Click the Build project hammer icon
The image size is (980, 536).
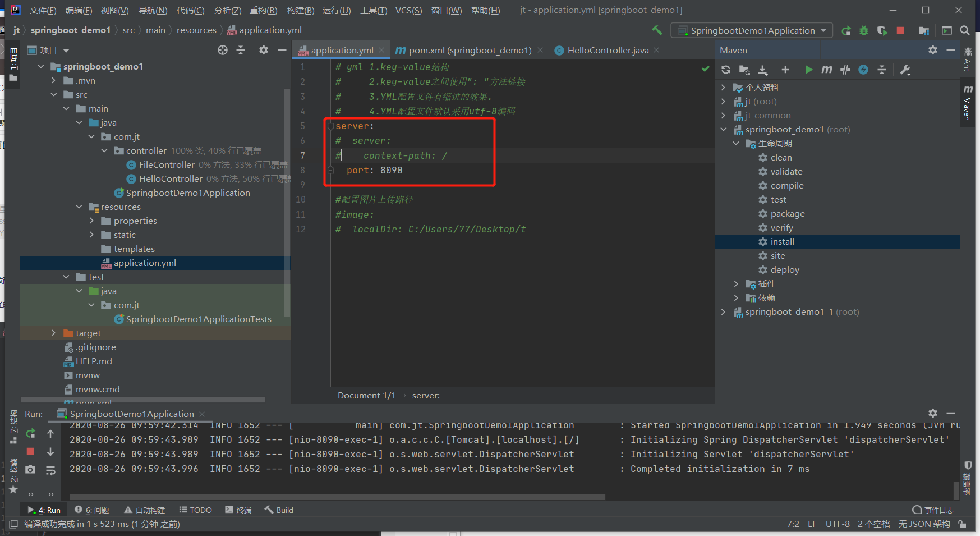coord(657,30)
